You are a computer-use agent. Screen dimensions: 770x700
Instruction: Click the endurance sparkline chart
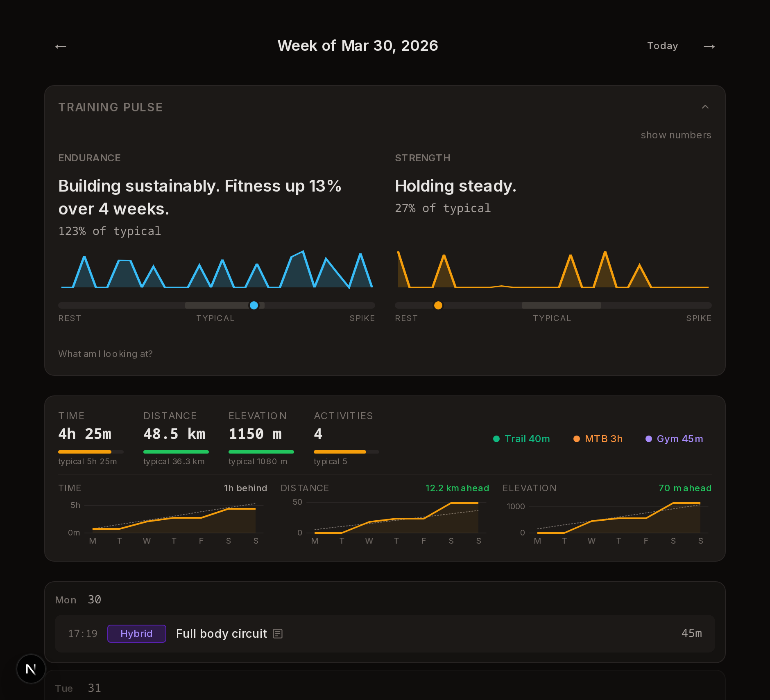point(216,270)
